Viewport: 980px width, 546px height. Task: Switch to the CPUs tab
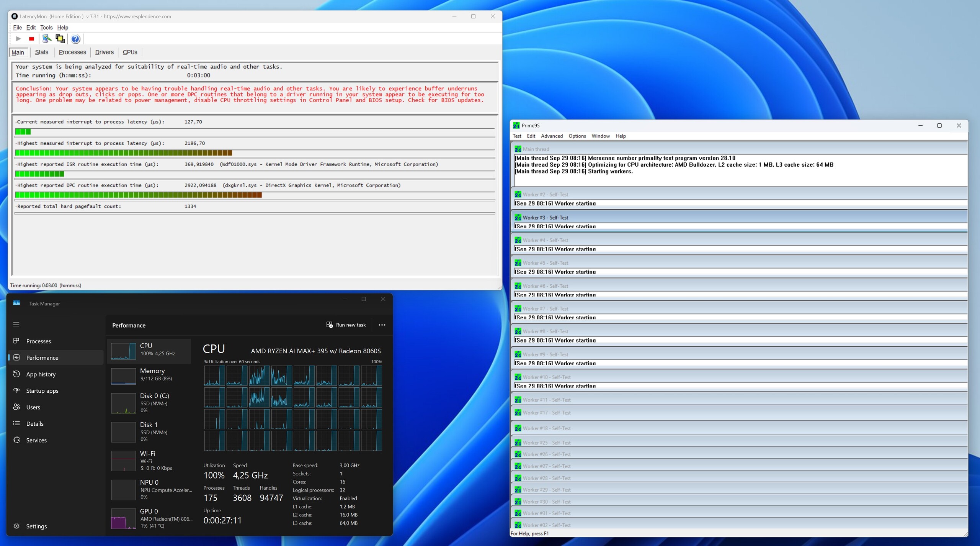130,52
